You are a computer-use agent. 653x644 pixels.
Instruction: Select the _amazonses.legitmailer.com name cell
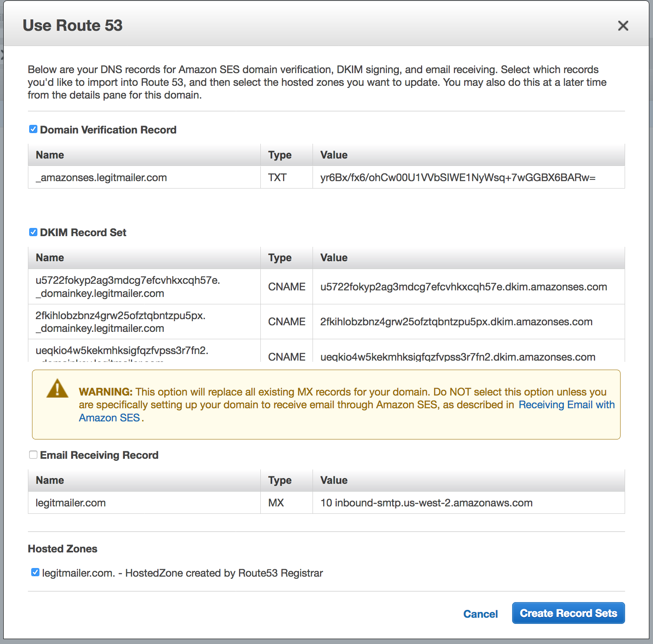click(x=101, y=177)
